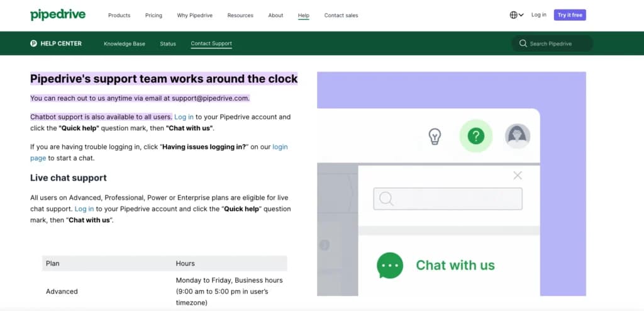Open the Pricing page
644x311 pixels.
[x=153, y=15]
